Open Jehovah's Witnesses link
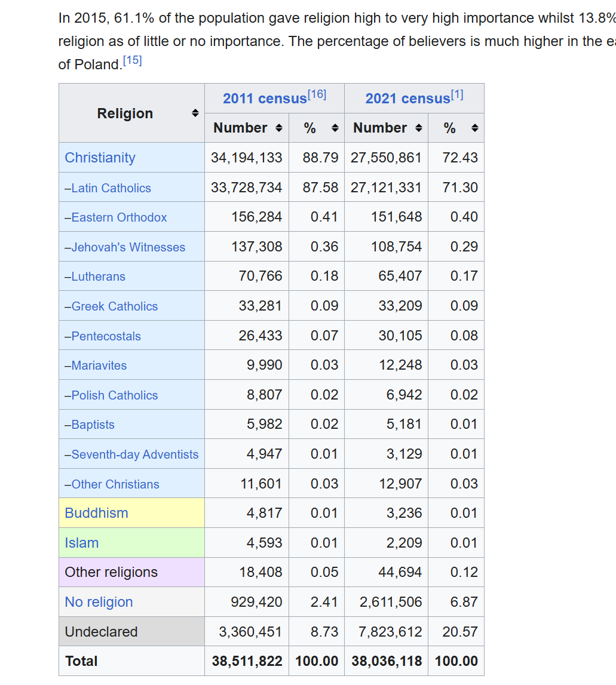The height and width of the screenshot is (685, 616). pyautogui.click(x=128, y=247)
